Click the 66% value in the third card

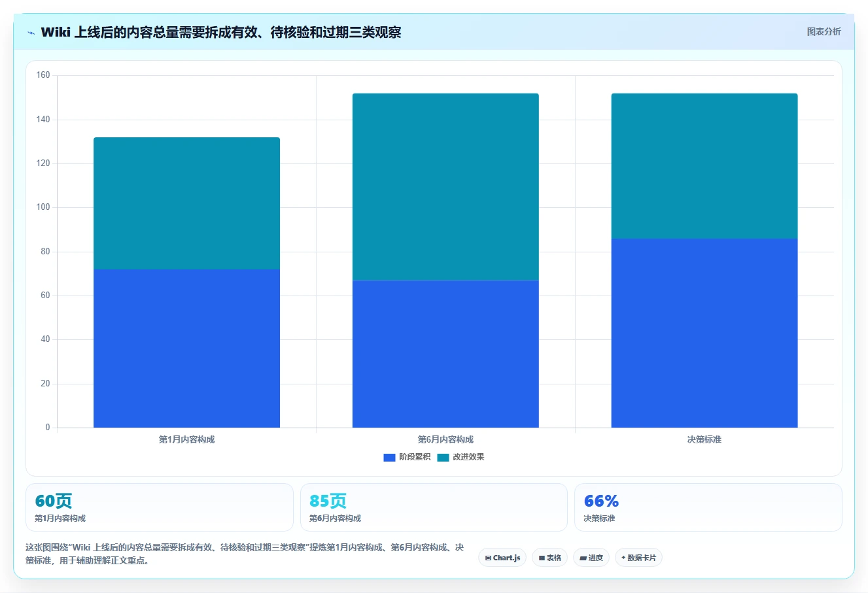601,501
